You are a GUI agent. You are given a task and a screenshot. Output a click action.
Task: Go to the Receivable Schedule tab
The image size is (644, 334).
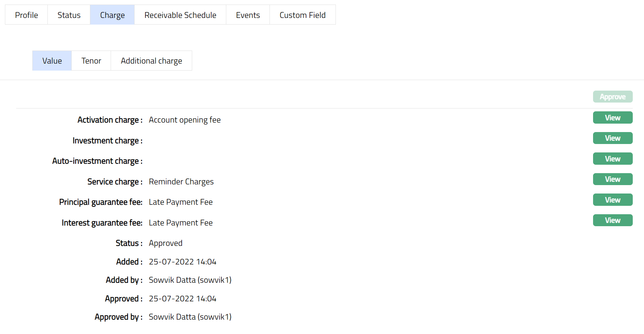coord(180,15)
